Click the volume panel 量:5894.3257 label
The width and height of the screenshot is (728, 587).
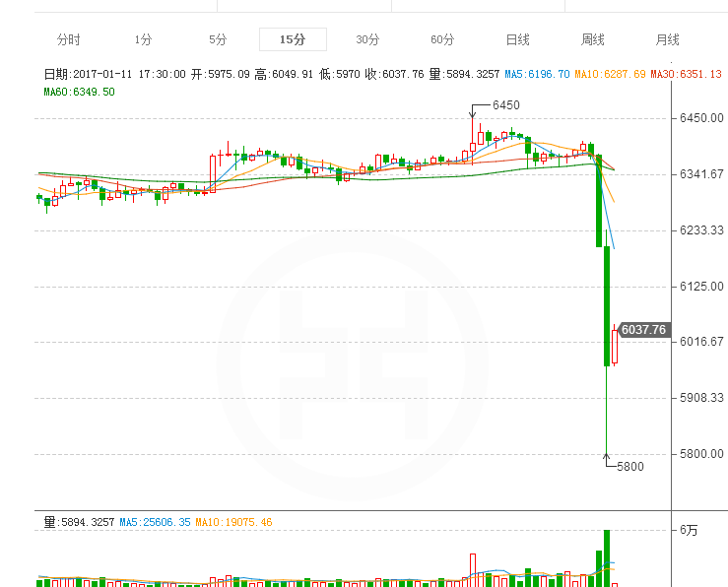click(79, 523)
